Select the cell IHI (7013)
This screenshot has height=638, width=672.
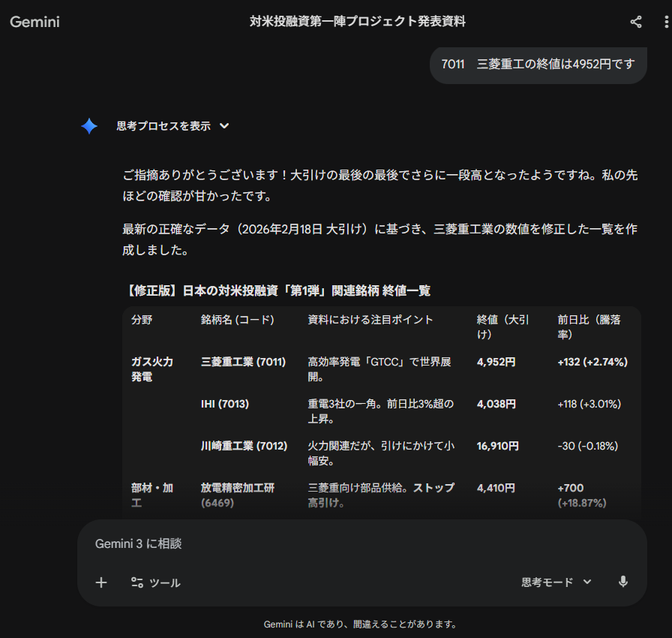(x=224, y=404)
